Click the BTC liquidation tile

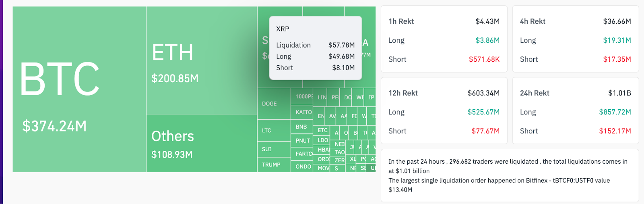[x=79, y=90]
